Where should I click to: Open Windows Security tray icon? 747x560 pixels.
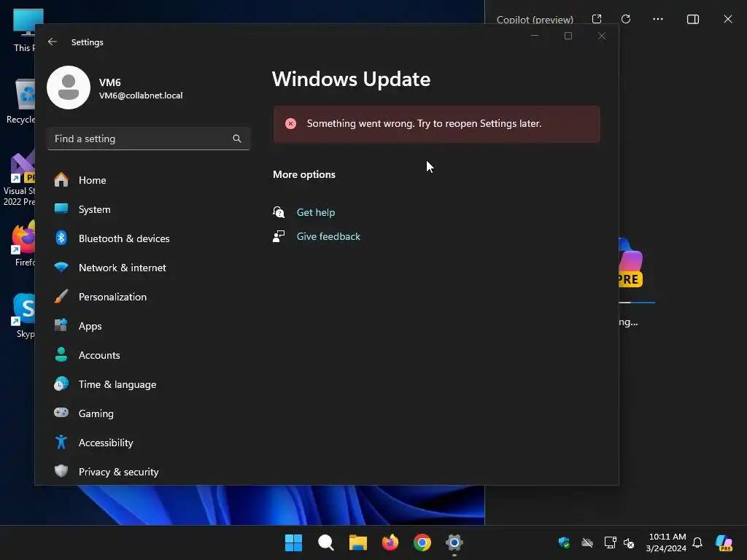pos(564,542)
